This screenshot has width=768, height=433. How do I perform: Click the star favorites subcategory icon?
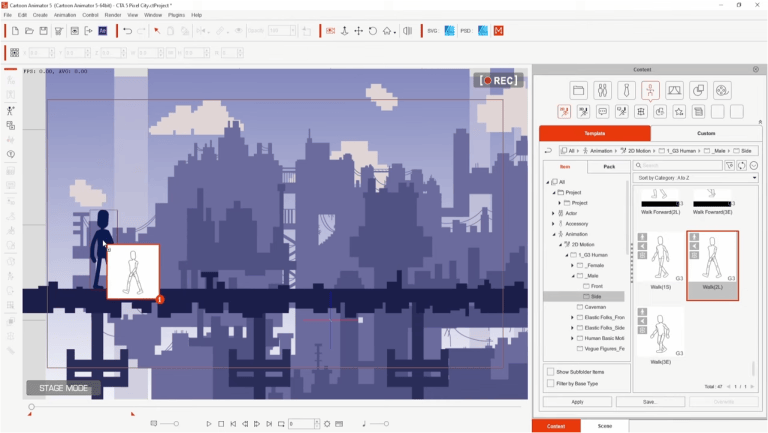pyautogui.click(x=679, y=112)
